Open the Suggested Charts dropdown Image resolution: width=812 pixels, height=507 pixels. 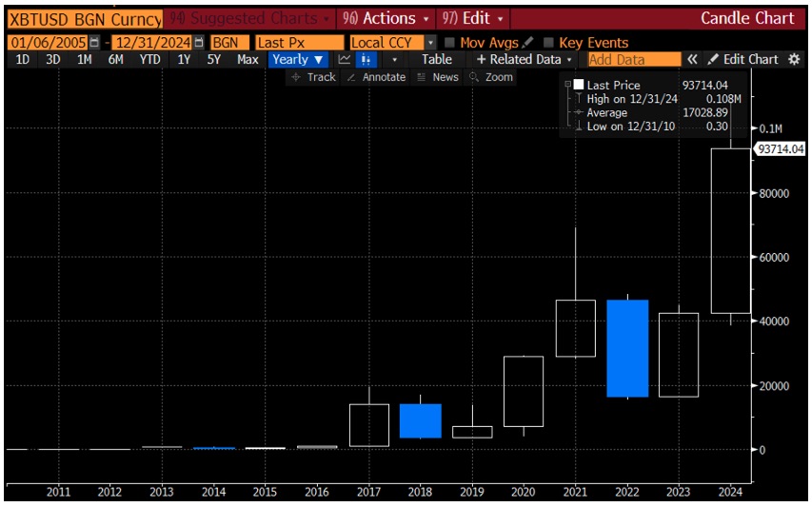[250, 19]
